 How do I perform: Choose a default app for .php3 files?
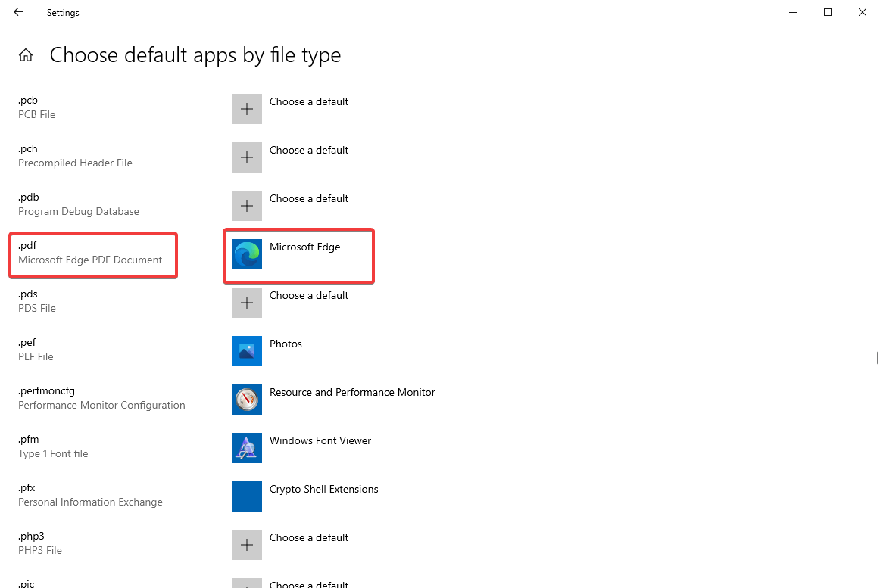click(x=247, y=545)
